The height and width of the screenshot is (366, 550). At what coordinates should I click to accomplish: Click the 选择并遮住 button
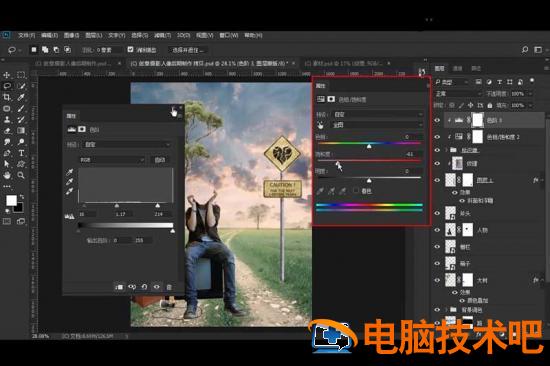click(x=188, y=50)
